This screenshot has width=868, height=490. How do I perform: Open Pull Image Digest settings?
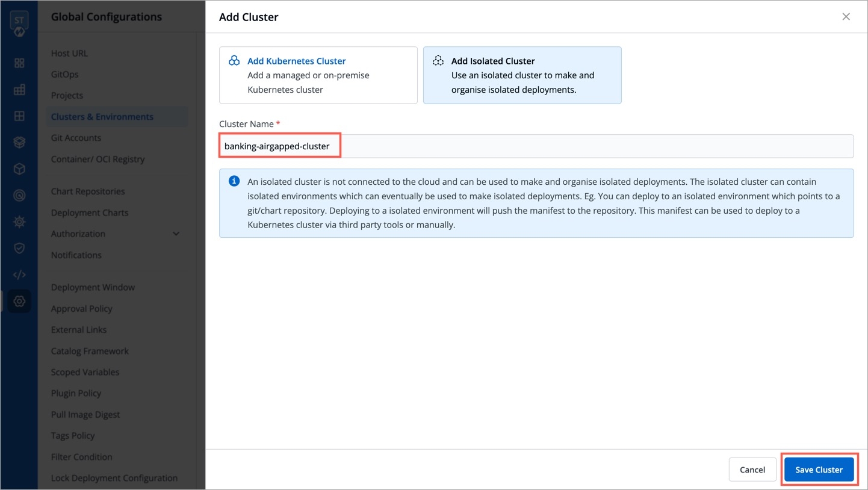[85, 414]
